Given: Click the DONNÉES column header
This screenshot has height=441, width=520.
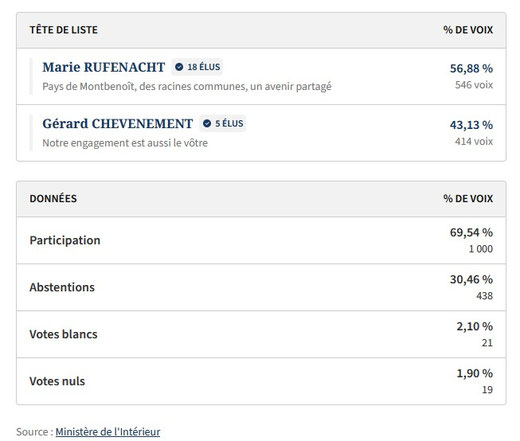Looking at the screenshot, I should pyautogui.click(x=53, y=199).
